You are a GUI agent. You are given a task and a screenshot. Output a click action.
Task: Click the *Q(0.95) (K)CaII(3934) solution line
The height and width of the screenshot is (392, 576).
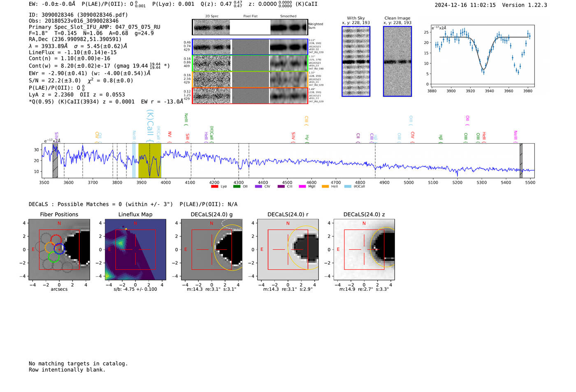[x=106, y=102]
